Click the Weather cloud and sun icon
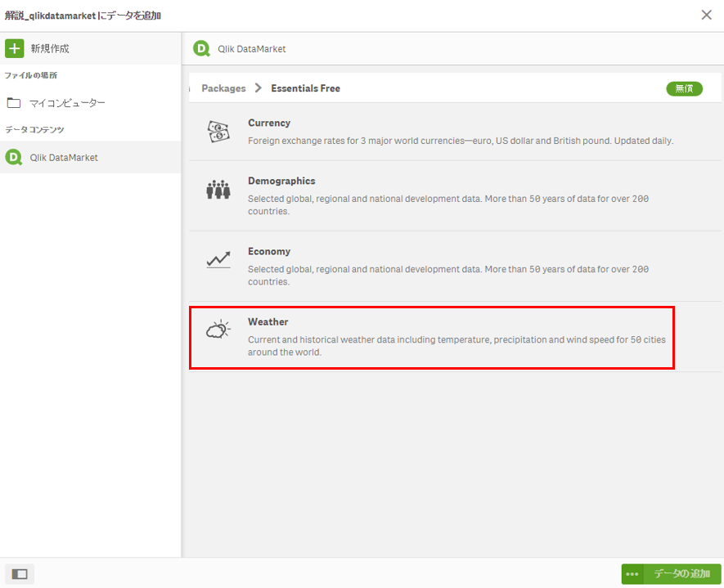 tap(218, 329)
